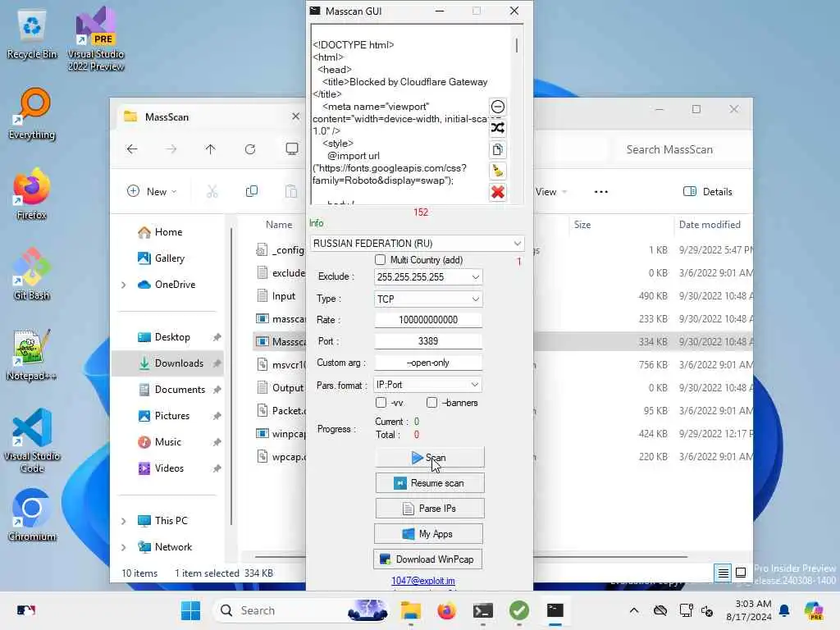Screen dimensions: 840x630
Task: Click Download WinPcap button
Action: pos(427,559)
